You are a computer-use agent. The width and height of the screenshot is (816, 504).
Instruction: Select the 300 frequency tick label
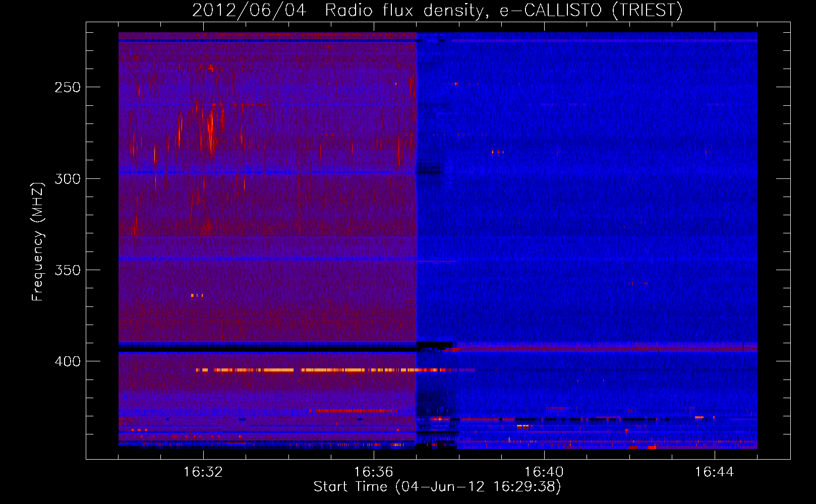pos(68,179)
